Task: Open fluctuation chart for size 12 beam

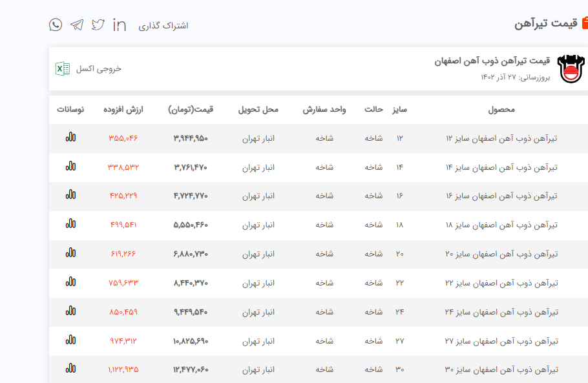Action: (x=70, y=138)
